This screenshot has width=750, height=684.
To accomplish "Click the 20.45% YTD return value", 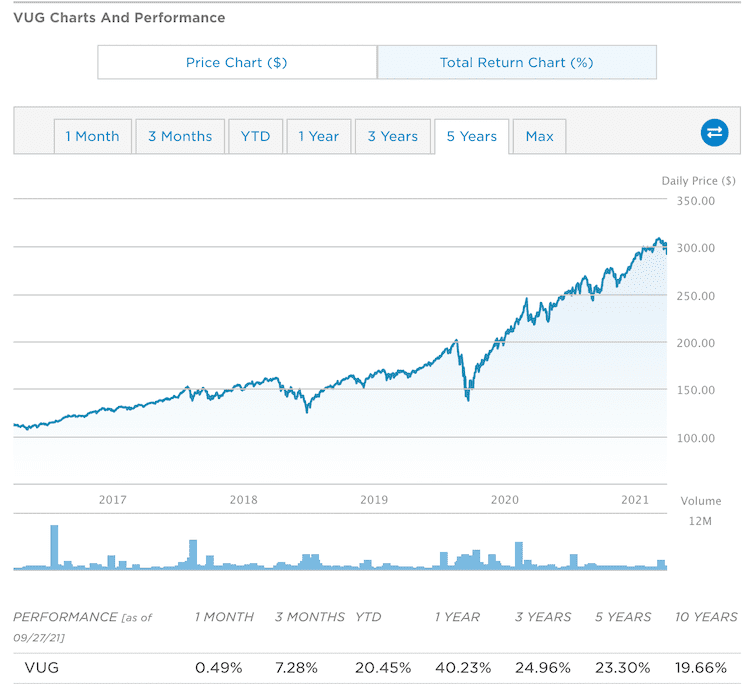I will (x=383, y=668).
